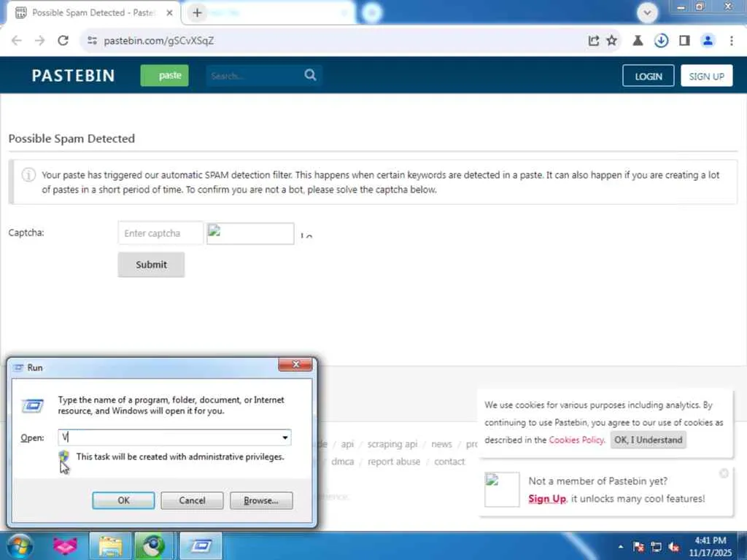Open the network tray icon
The width and height of the screenshot is (747, 560).
click(657, 547)
